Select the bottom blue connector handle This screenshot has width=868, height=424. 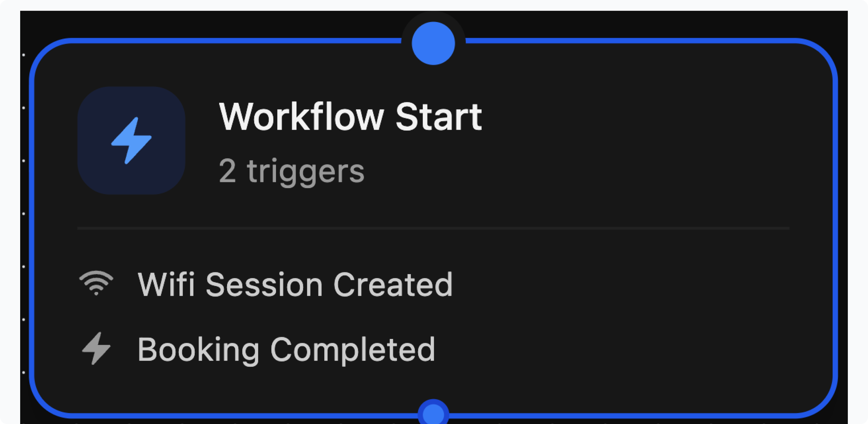[433, 413]
